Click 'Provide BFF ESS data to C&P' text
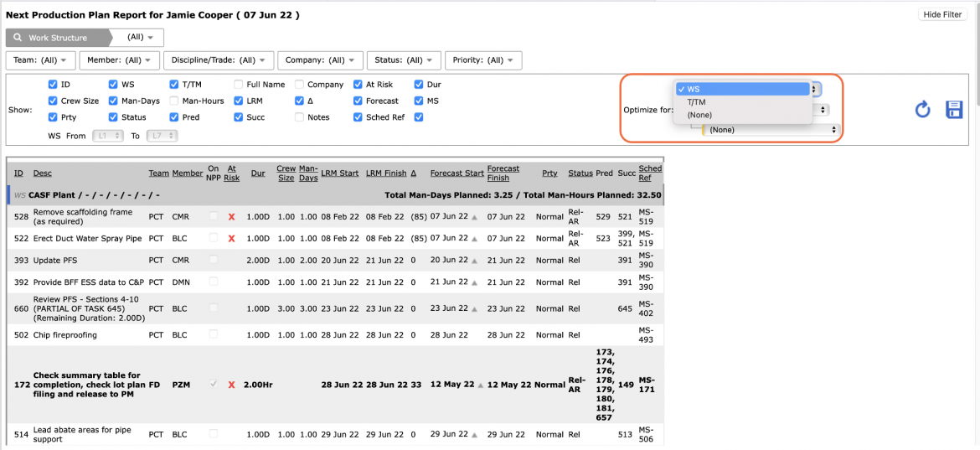This screenshot has width=980, height=450. tap(89, 282)
